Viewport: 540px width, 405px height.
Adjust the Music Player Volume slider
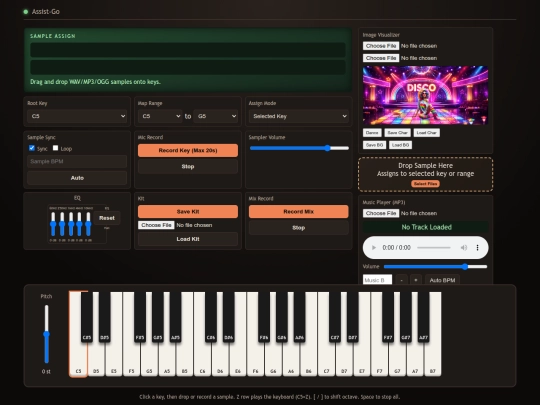(x=436, y=267)
